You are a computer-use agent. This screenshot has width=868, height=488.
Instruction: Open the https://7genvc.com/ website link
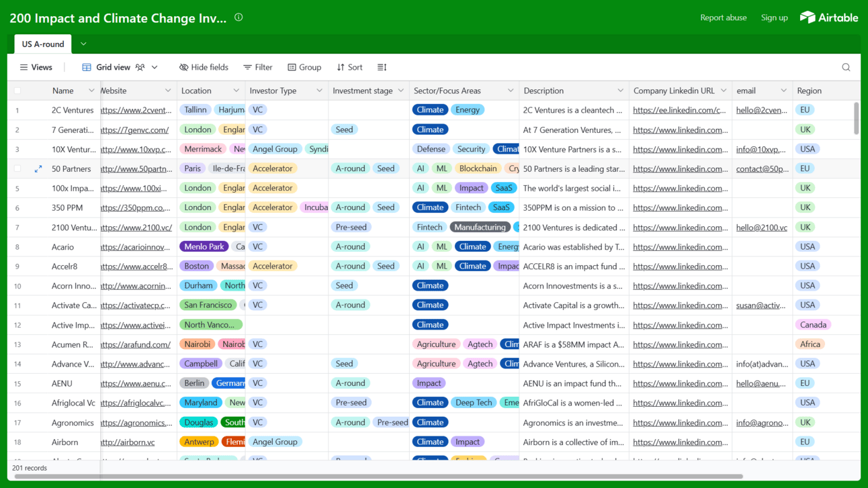point(134,130)
